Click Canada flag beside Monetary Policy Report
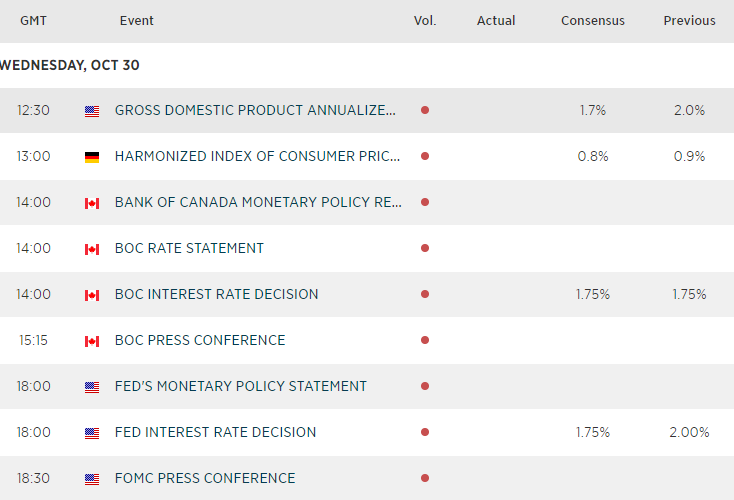734x500 pixels. click(92, 203)
